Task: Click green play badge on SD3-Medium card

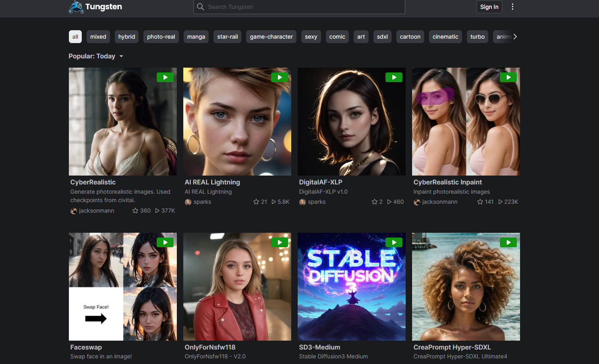Action: [394, 242]
